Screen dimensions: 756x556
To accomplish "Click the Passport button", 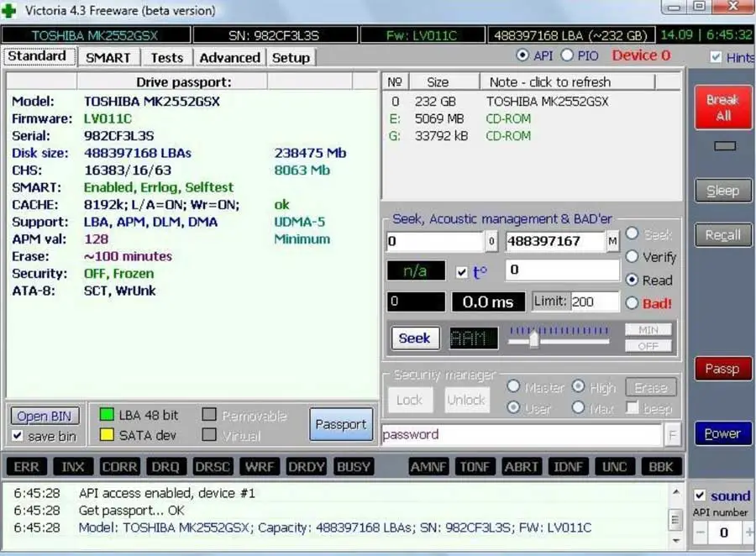I will point(341,424).
